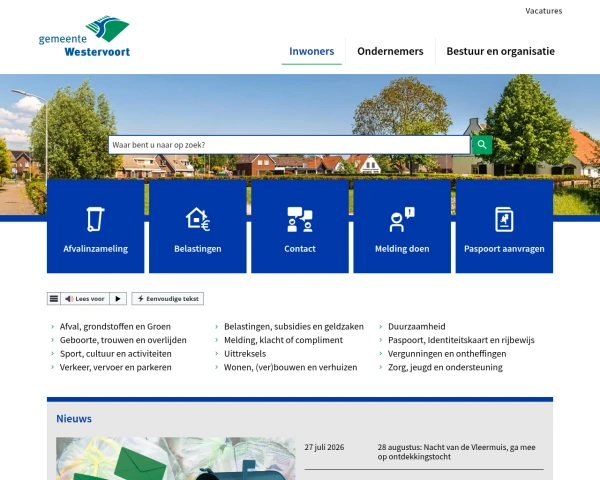Open Paspoort, Identiteitskaart en rijbewijs link
This screenshot has height=480, width=600.
pos(461,340)
